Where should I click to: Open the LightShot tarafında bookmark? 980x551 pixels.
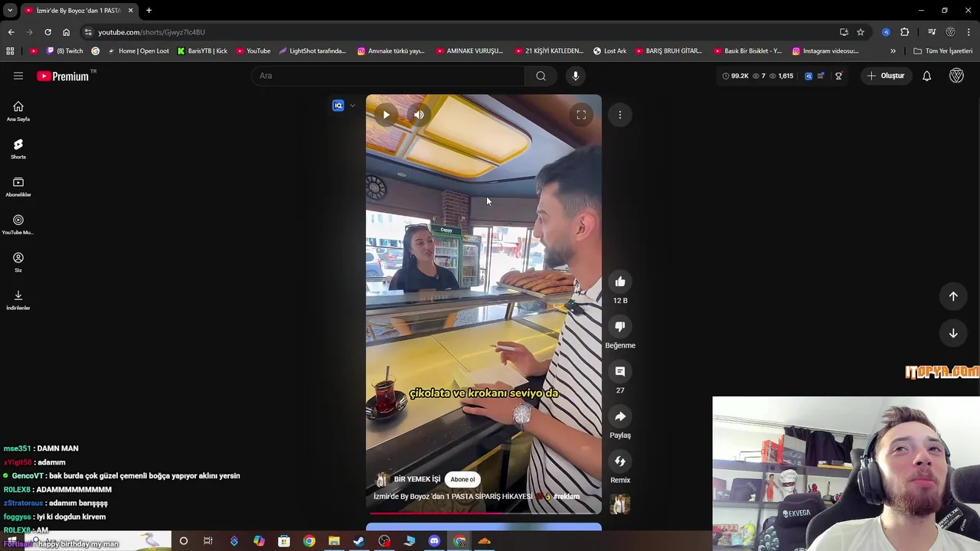(x=312, y=51)
